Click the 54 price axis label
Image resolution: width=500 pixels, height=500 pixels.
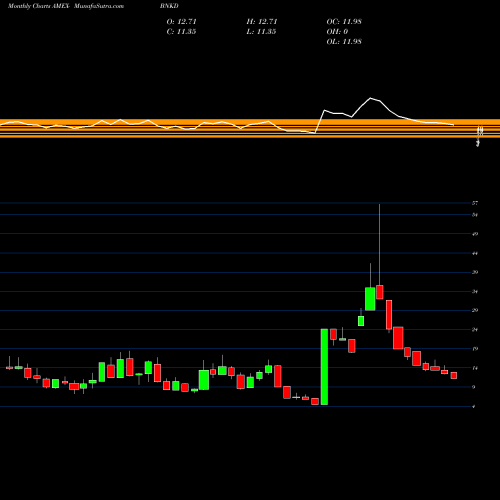(475, 215)
